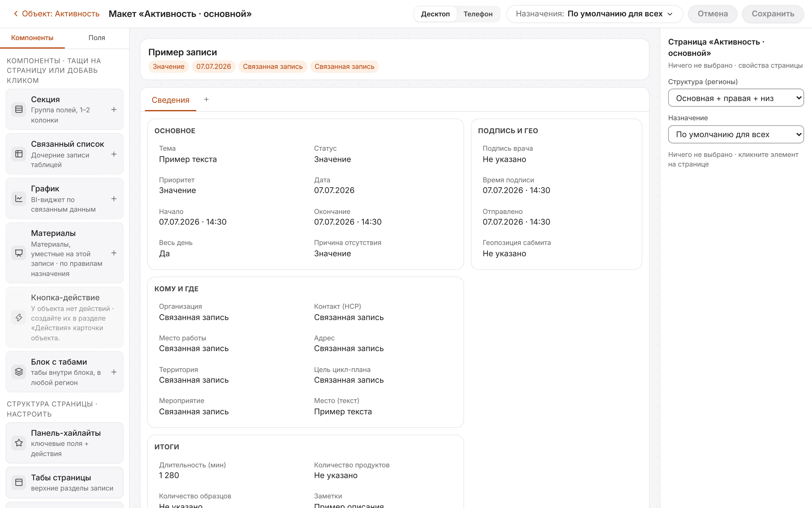The height and width of the screenshot is (508, 812).
Task: Switch preview to Десктоп mode
Action: (x=435, y=14)
